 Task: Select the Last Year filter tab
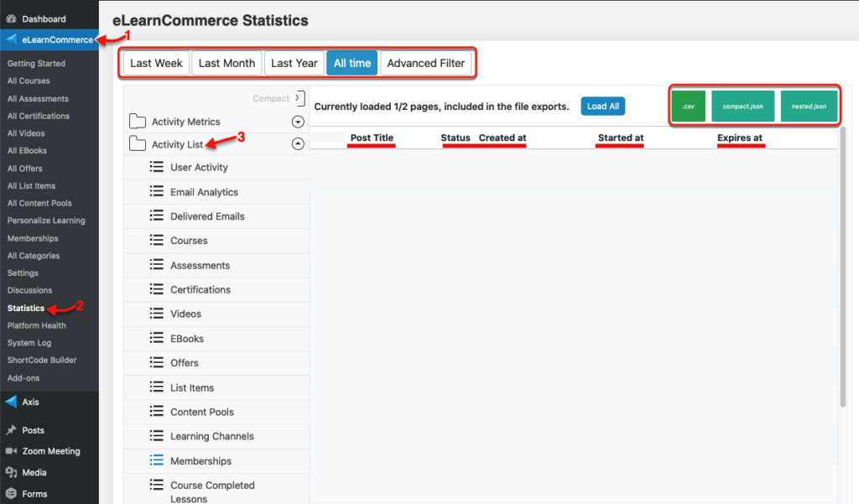294,63
